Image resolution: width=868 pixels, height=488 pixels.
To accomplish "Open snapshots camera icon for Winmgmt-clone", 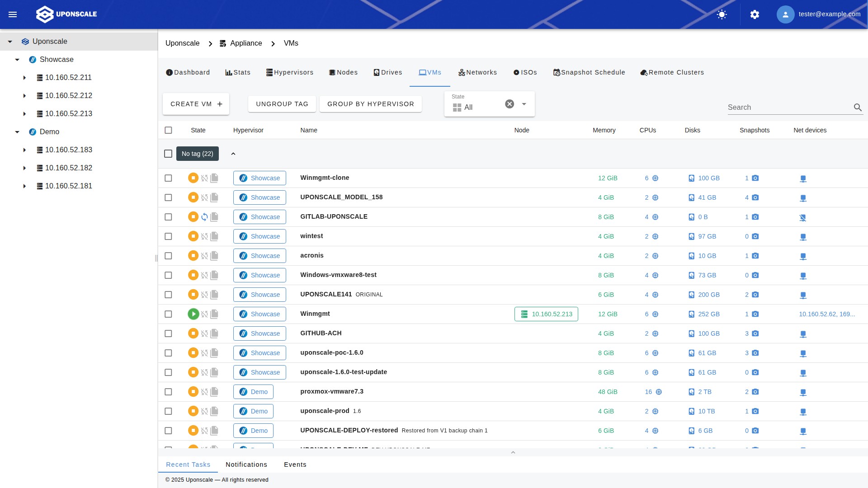I will click(755, 178).
